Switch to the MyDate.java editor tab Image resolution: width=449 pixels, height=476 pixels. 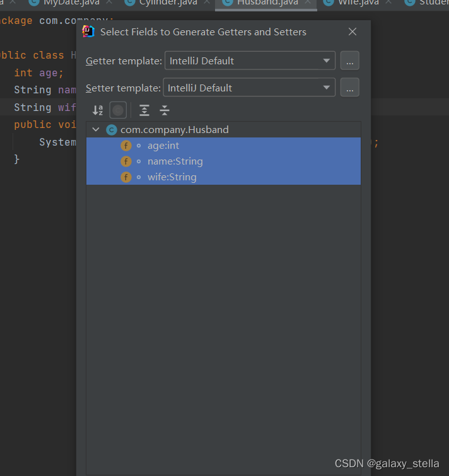coord(72,3)
